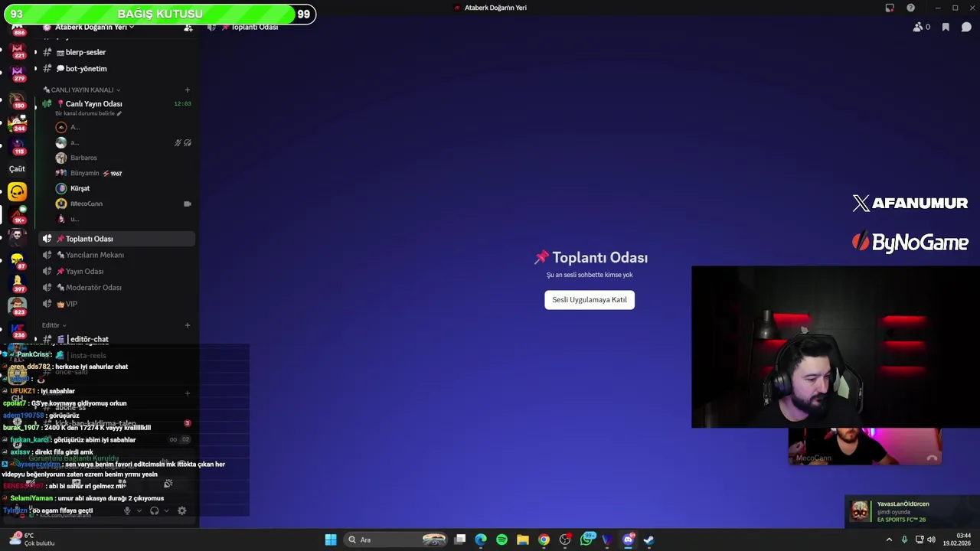Open the system volume tray icon
980x551 pixels.
click(x=931, y=540)
